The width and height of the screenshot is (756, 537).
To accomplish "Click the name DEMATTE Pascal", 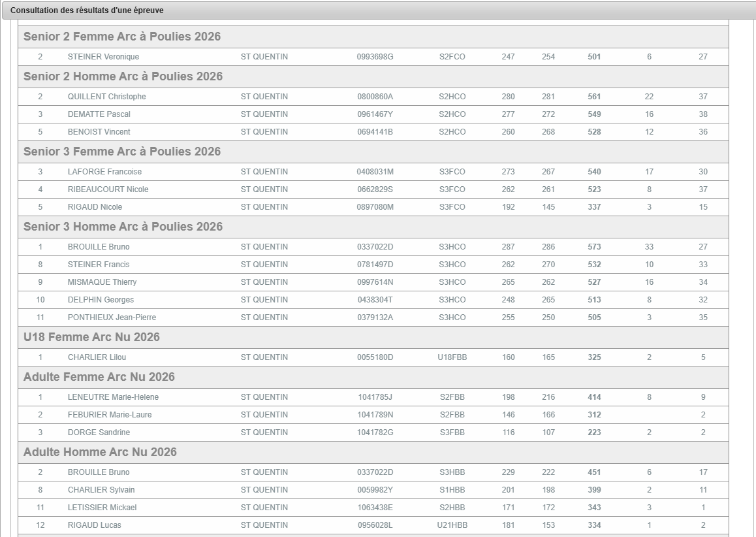I will pos(99,114).
